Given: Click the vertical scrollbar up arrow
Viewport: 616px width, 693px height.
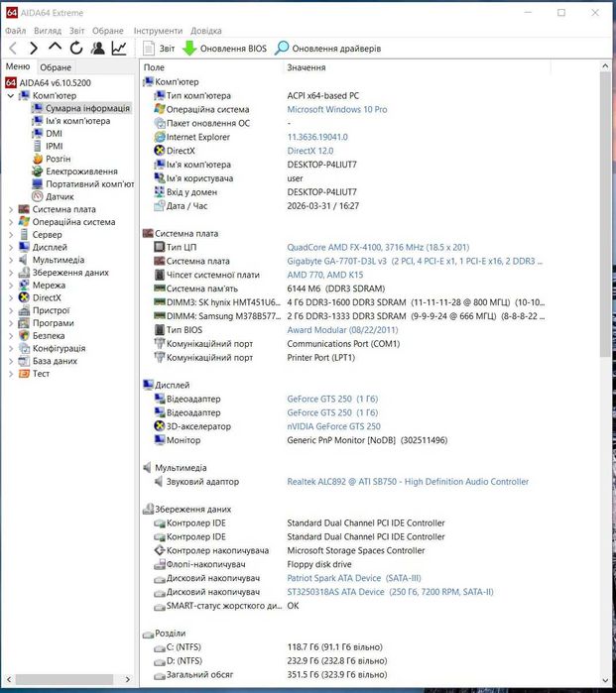Looking at the screenshot, I should [605, 66].
